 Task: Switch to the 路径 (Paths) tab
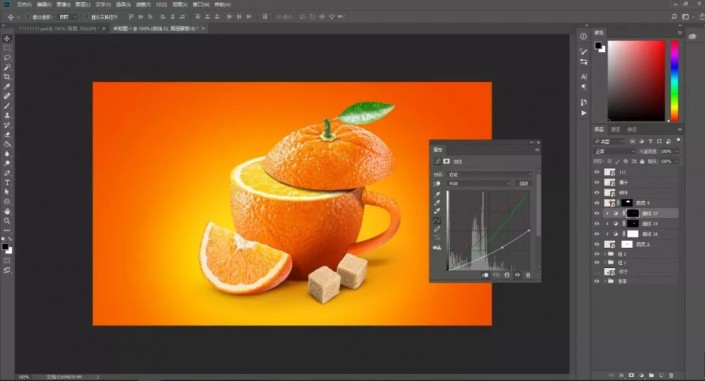coord(632,130)
